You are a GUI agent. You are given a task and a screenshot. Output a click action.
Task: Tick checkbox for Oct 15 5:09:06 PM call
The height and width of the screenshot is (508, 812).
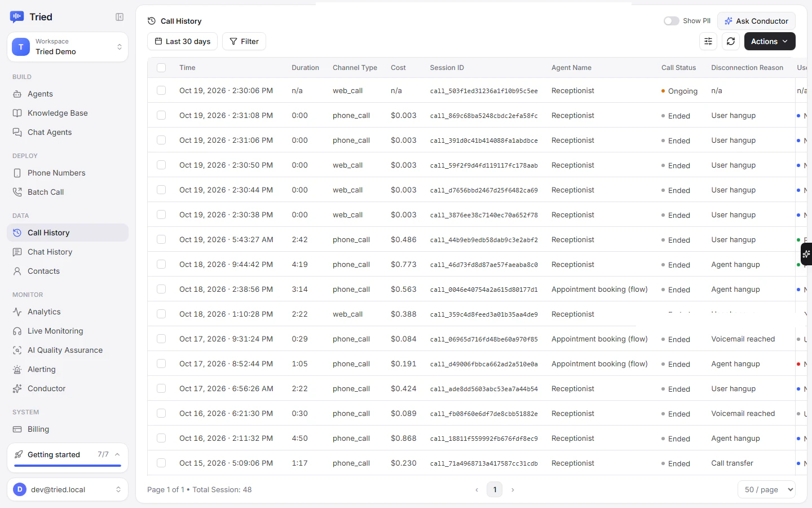pyautogui.click(x=161, y=463)
